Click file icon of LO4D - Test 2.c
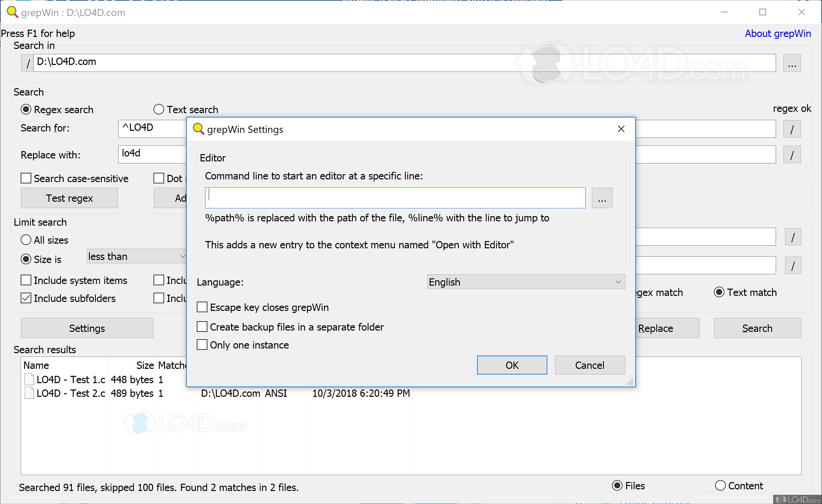The height and width of the screenshot is (504, 822). (29, 393)
